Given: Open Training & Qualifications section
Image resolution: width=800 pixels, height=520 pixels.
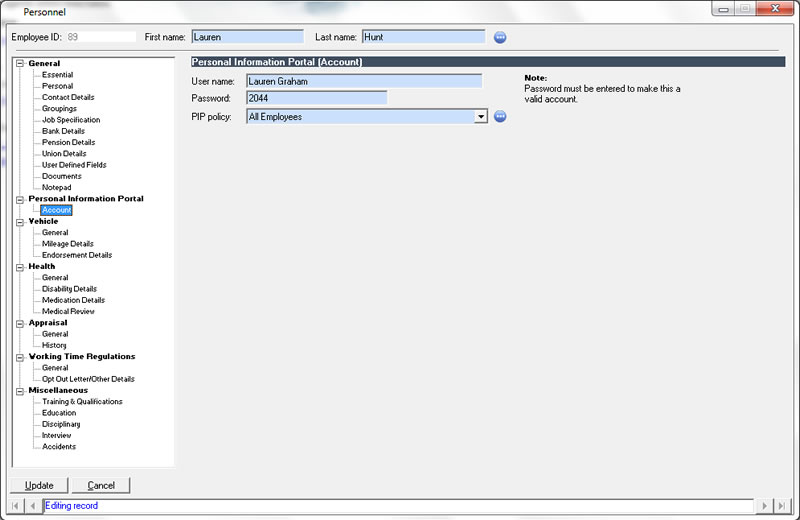Looking at the screenshot, I should (x=82, y=402).
